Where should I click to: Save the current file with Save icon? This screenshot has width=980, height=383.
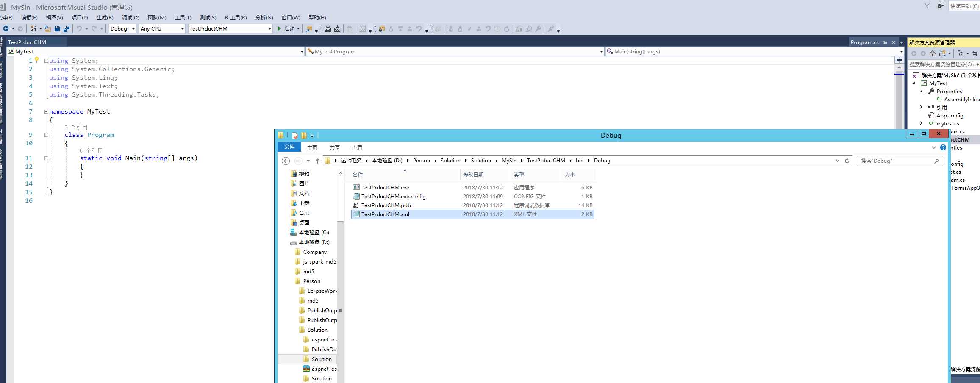57,29
